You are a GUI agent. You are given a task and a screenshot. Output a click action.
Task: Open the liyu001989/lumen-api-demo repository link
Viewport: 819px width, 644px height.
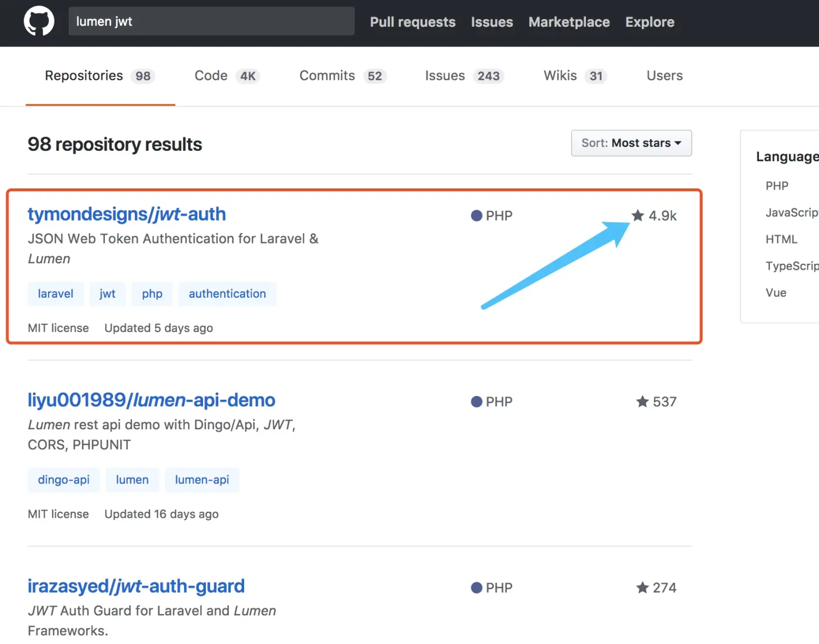point(151,400)
